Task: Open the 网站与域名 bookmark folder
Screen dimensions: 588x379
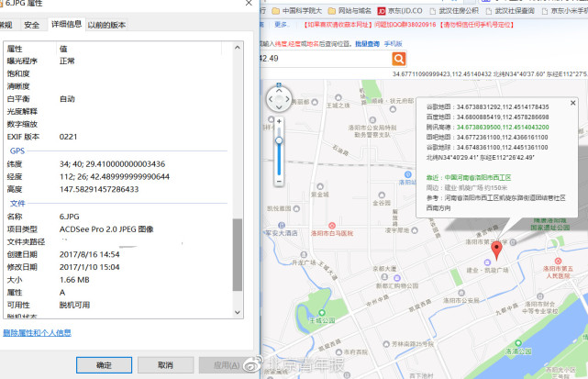Action: (x=349, y=11)
